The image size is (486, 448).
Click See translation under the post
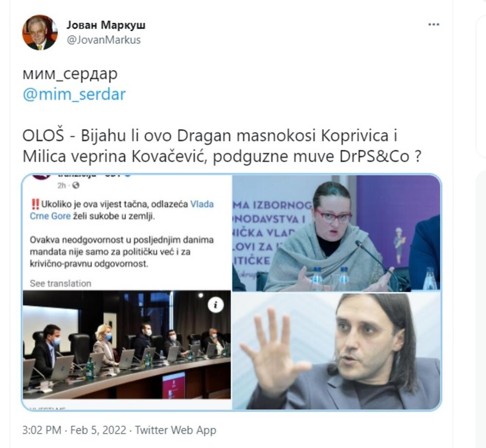60,283
